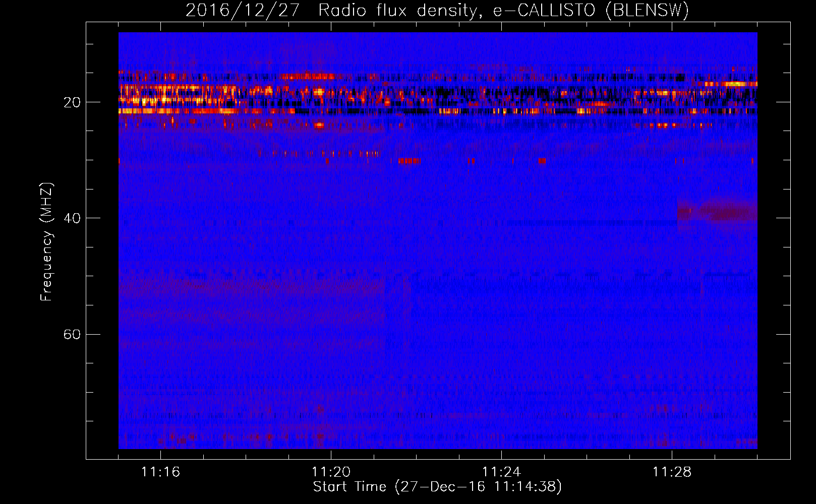
Task: Click the 20 MHz frequency tick label
Action: (x=72, y=102)
